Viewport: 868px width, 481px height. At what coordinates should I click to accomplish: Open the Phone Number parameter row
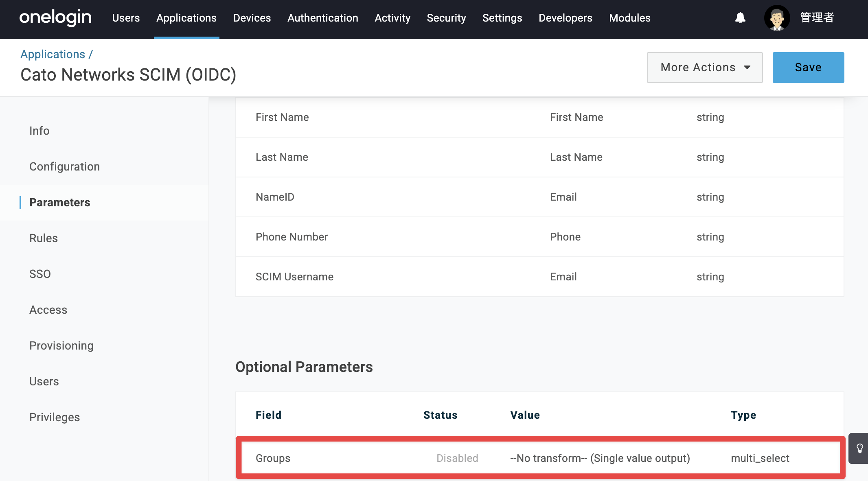tap(539, 237)
